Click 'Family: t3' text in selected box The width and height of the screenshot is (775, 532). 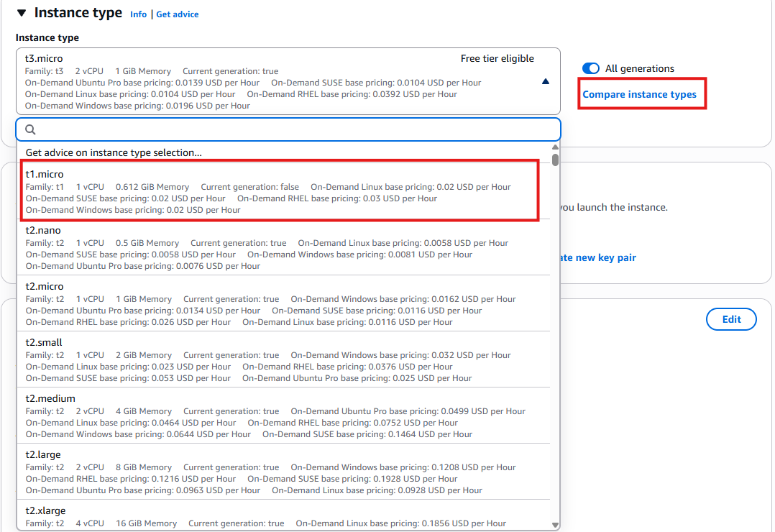pos(44,71)
